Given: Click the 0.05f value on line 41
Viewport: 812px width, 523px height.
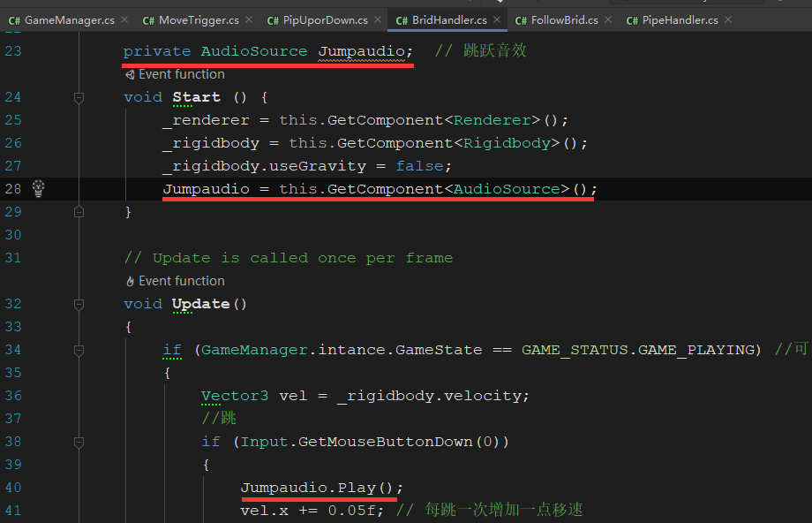Looking at the screenshot, I should [351, 511].
